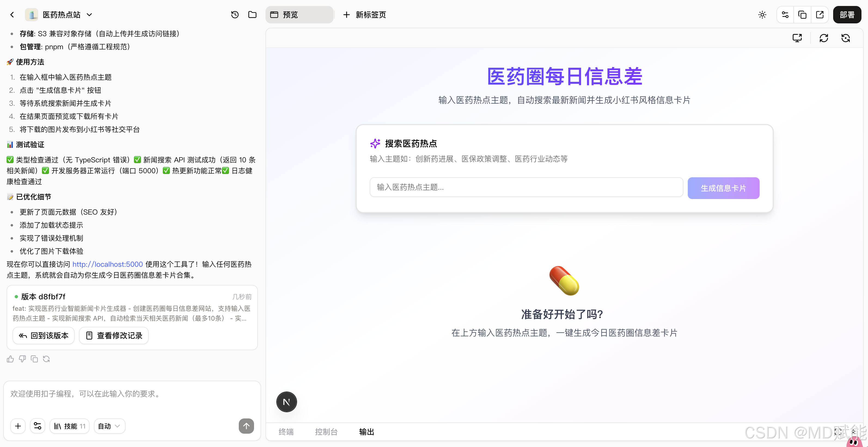Open the 技能 11 skills selector
This screenshot has height=447, width=868.
(69, 426)
